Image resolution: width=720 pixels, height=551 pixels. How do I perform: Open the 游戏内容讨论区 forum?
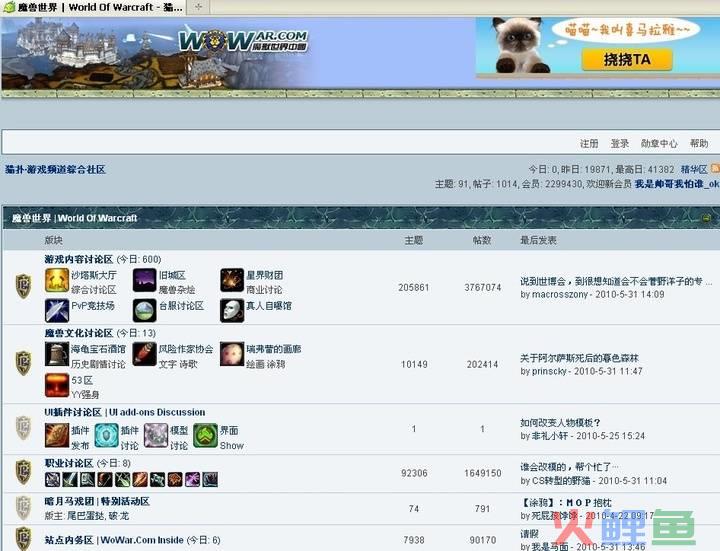coord(79,259)
